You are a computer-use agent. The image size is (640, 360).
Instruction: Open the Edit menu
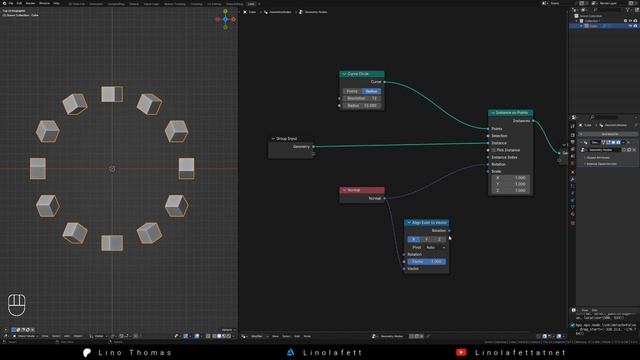pos(19,3)
